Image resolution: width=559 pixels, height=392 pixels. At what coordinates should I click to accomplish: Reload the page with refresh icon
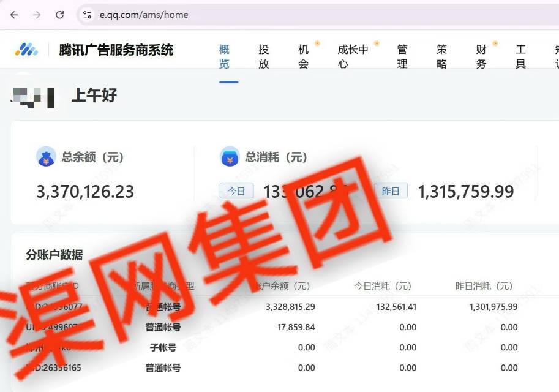[59, 15]
